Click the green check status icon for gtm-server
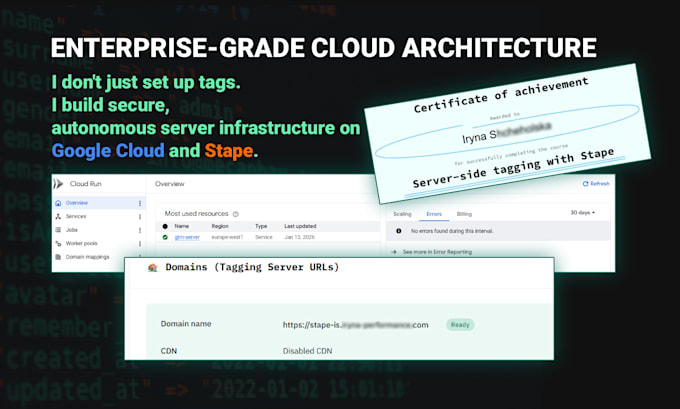 click(165, 237)
